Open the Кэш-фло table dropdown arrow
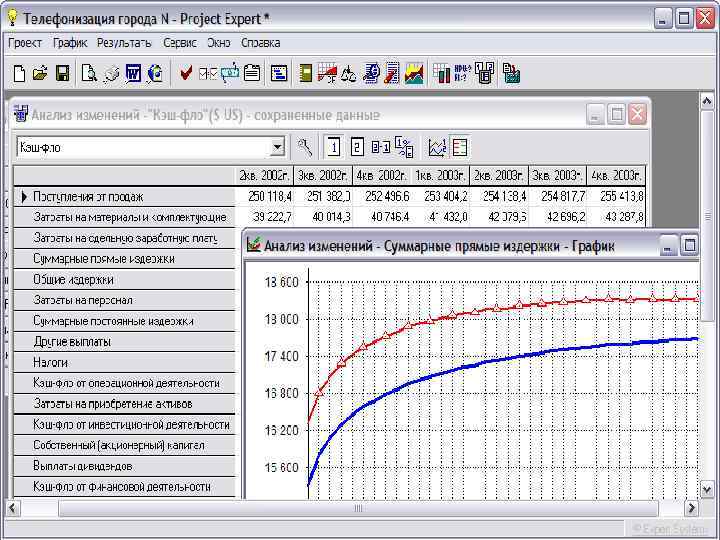Image resolution: width=720 pixels, height=540 pixels. (277, 148)
